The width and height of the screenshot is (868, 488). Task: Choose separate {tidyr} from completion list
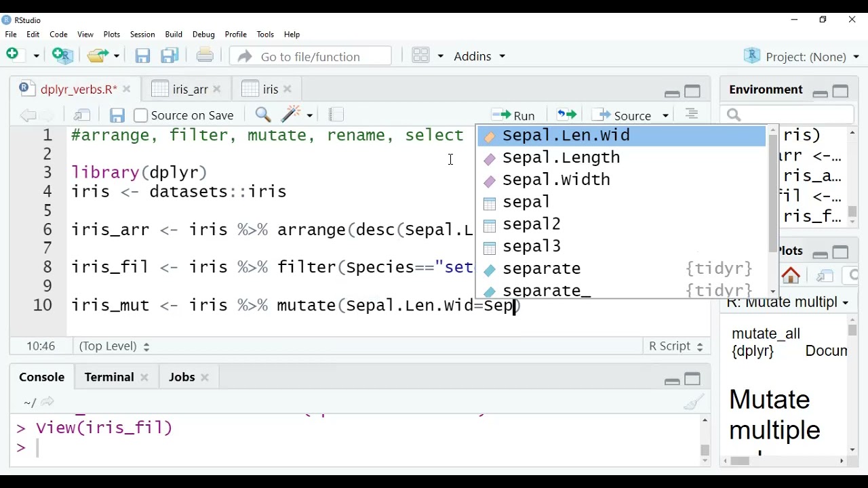click(621, 269)
